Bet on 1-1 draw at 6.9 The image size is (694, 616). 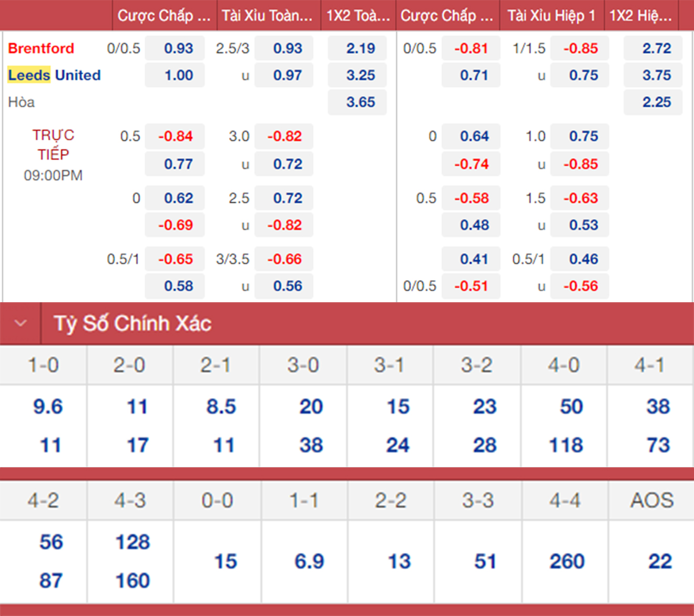pyautogui.click(x=309, y=561)
